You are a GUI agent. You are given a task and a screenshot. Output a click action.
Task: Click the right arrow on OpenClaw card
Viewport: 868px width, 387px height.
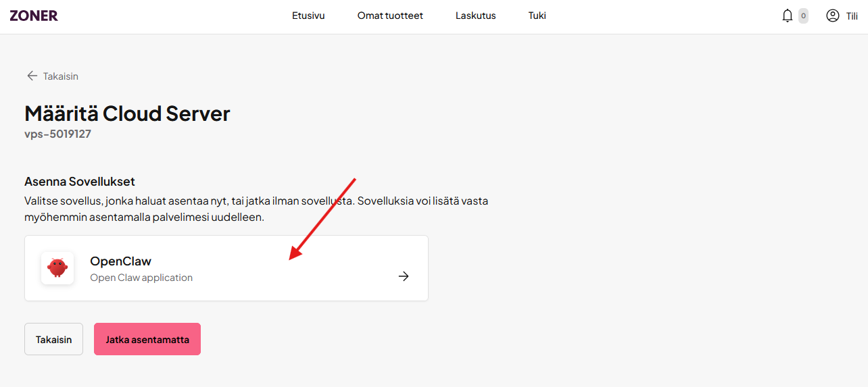(x=404, y=276)
